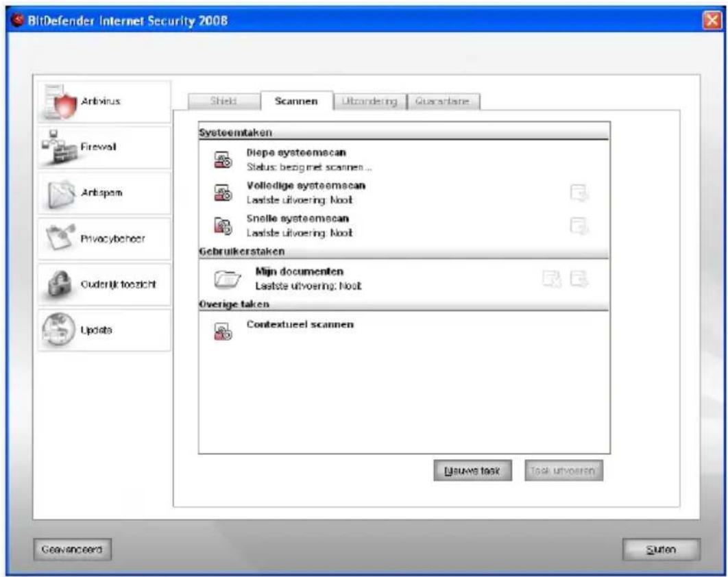Viewport: 728px width, 577px height.
Task: Click the Mijn documenten folder icon
Action: 227,278
